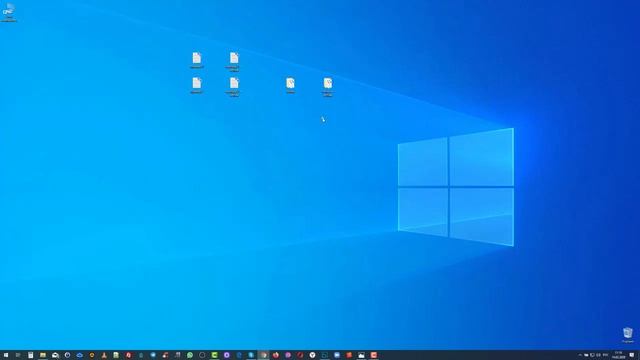The width and height of the screenshot is (640, 360).
Task: Select the left file of the separate pair
Action: click(x=290, y=85)
